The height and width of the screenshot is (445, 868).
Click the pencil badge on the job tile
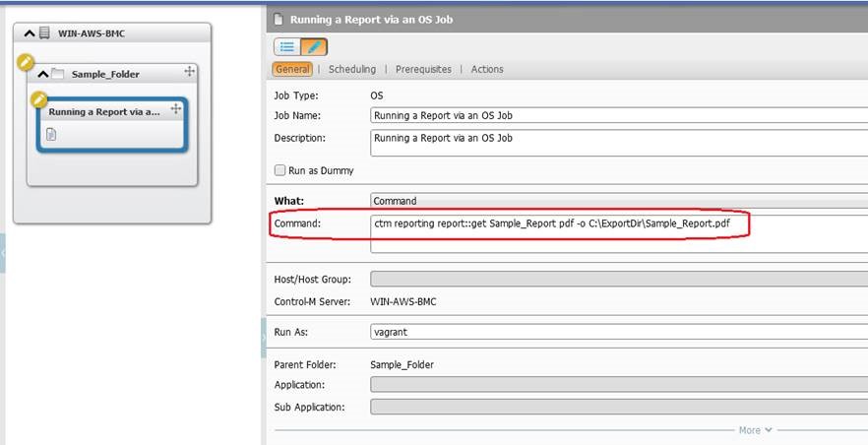[38, 99]
